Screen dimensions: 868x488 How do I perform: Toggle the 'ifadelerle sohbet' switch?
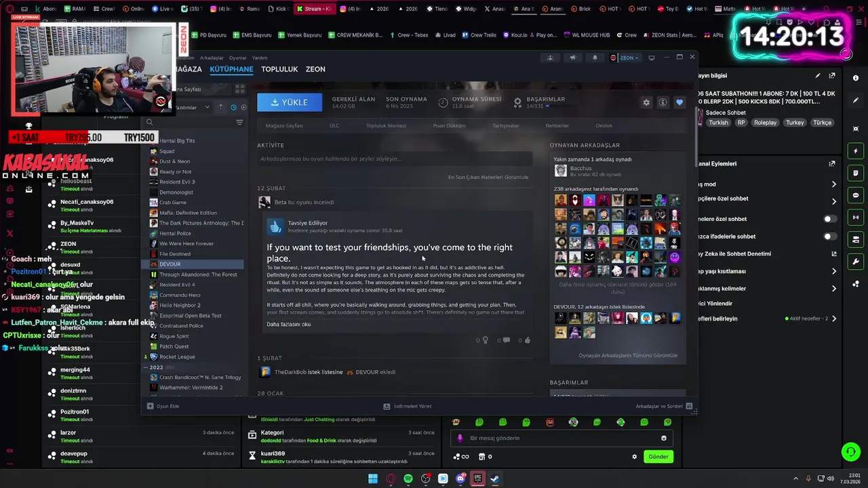(x=829, y=237)
